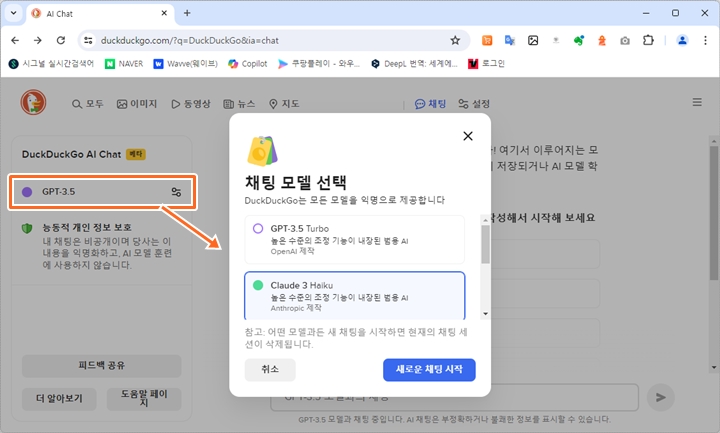This screenshot has height=433, width=720.
Task: Click the DuckDuckGo logo
Action: [33, 102]
